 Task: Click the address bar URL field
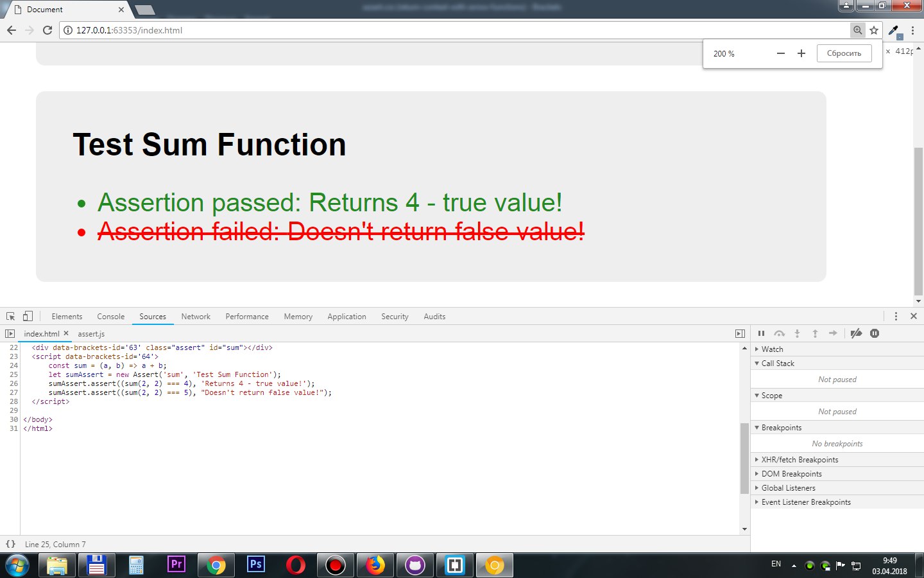[456, 30]
